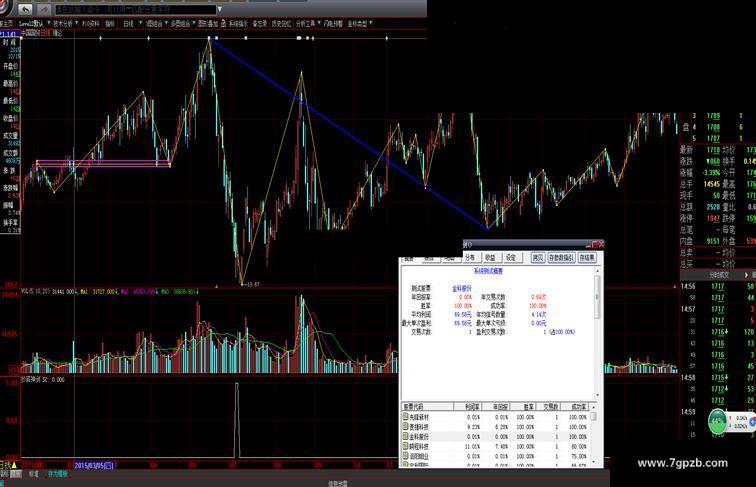Expand the dropdown arrow after 多图组合
The width and height of the screenshot is (756, 487).
coord(194,23)
